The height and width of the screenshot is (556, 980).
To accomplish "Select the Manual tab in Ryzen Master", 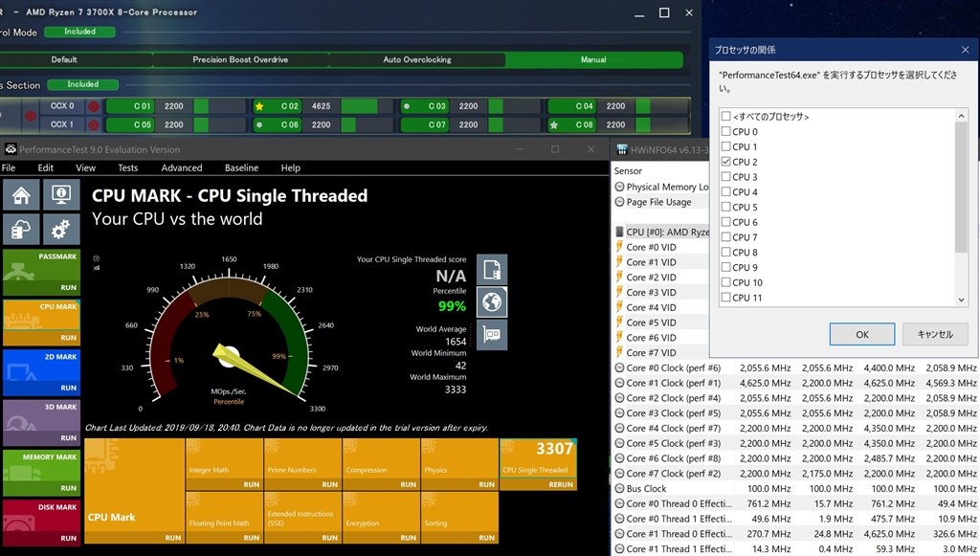I will pos(593,60).
